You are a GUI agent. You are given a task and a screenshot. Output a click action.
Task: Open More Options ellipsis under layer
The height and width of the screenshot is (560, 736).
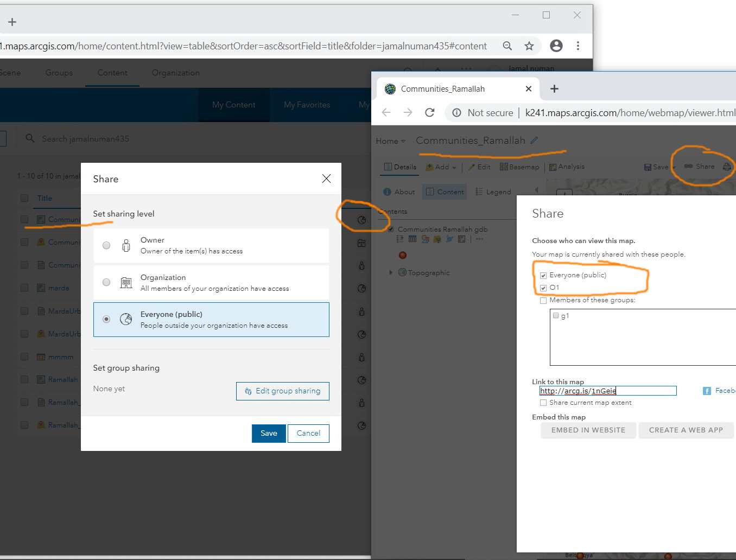[x=479, y=239]
